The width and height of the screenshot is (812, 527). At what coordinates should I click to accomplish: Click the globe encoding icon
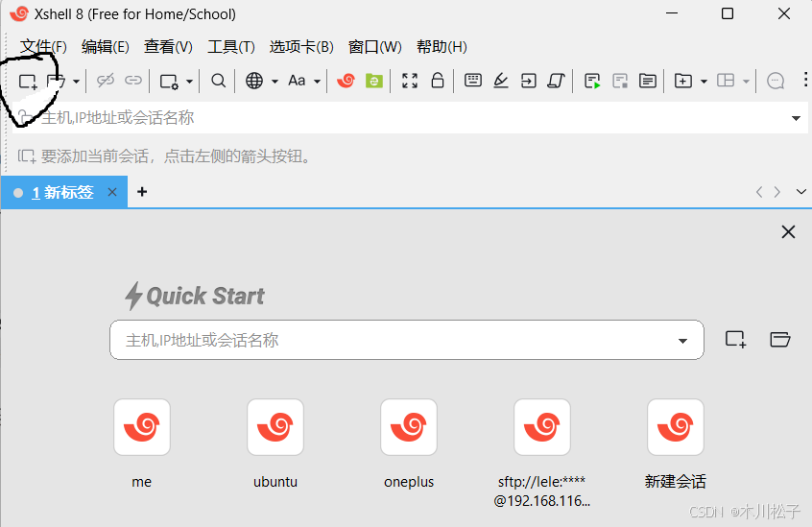tap(254, 81)
